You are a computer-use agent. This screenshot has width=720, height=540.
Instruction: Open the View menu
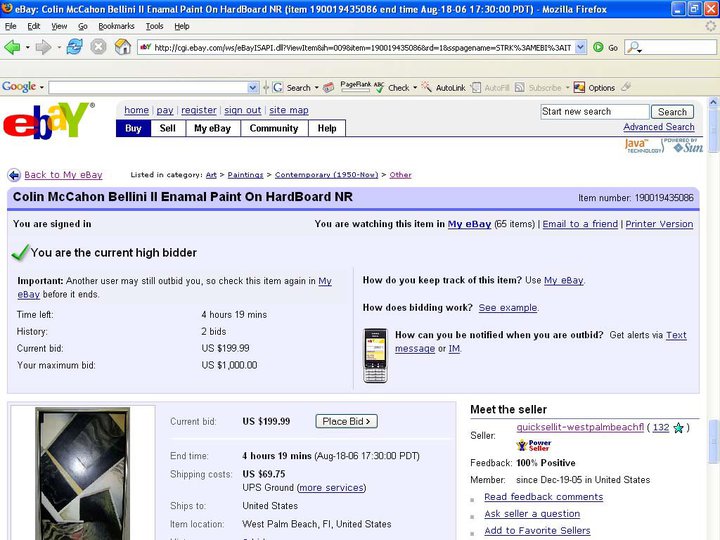pos(59,26)
